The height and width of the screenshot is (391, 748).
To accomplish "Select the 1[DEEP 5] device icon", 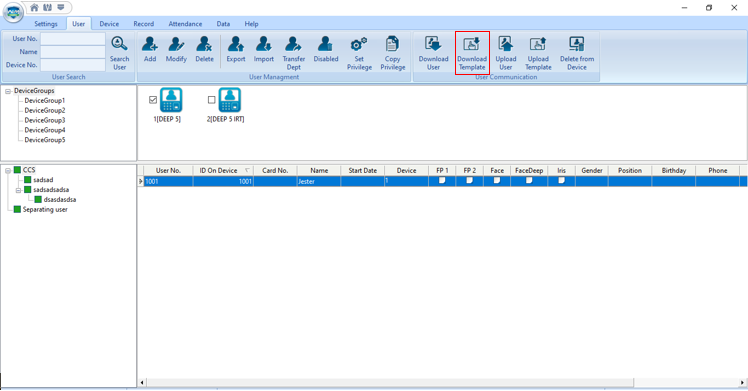I will coord(171,100).
